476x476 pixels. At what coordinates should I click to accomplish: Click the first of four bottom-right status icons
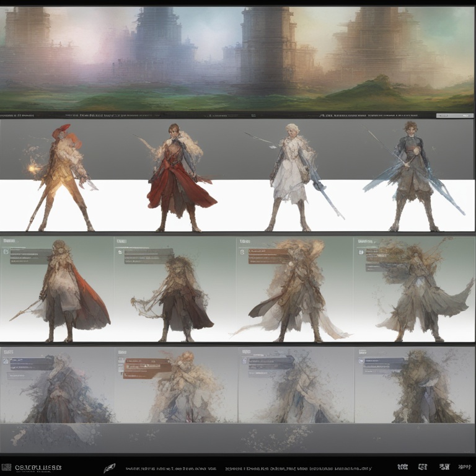(x=402, y=467)
